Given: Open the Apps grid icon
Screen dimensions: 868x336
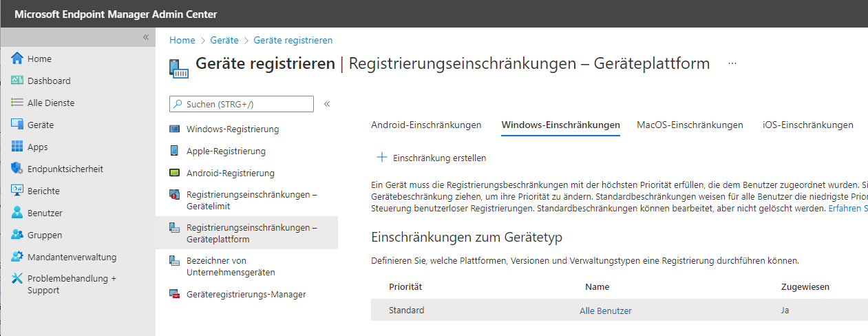Looking at the screenshot, I should [x=17, y=147].
